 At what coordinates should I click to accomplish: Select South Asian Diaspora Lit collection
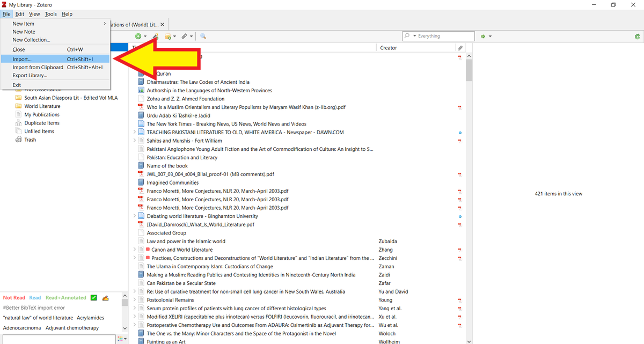[x=71, y=98]
